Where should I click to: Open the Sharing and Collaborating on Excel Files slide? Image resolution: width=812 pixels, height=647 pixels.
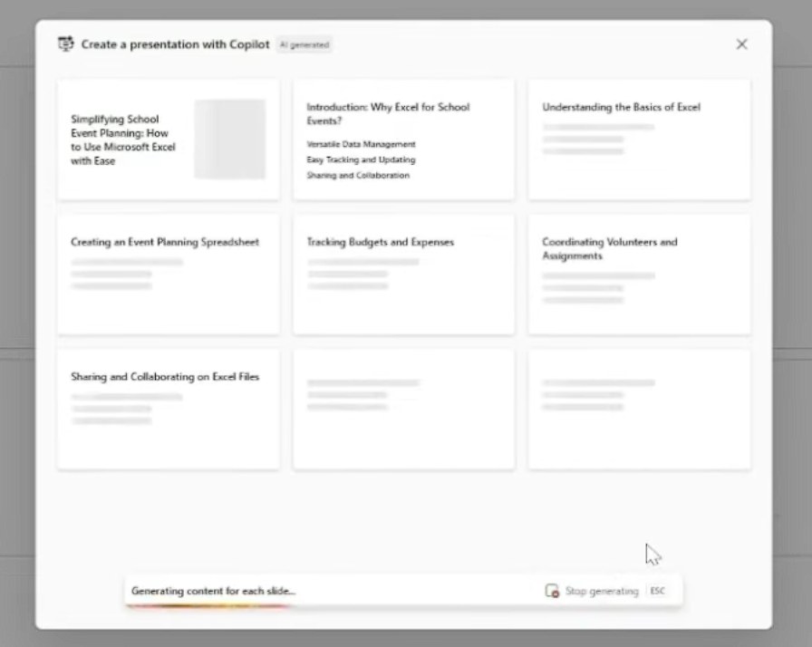[x=169, y=410]
